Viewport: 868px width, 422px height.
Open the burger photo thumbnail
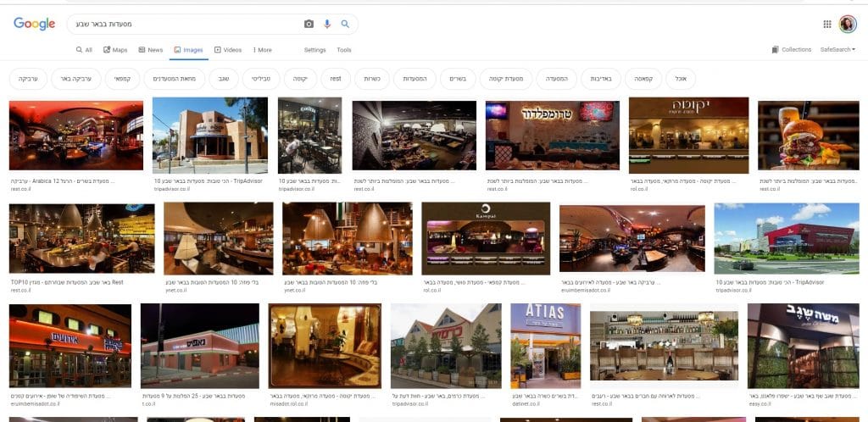808,136
